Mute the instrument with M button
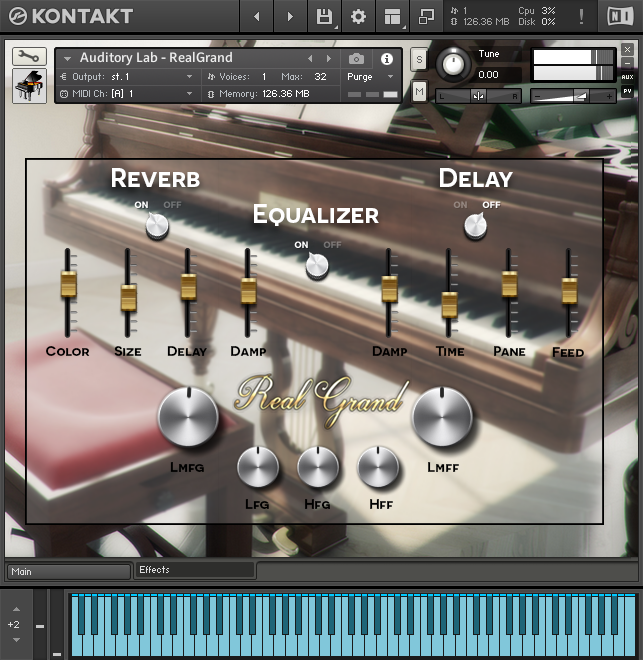Viewport: 643px width, 660px height. pos(419,91)
